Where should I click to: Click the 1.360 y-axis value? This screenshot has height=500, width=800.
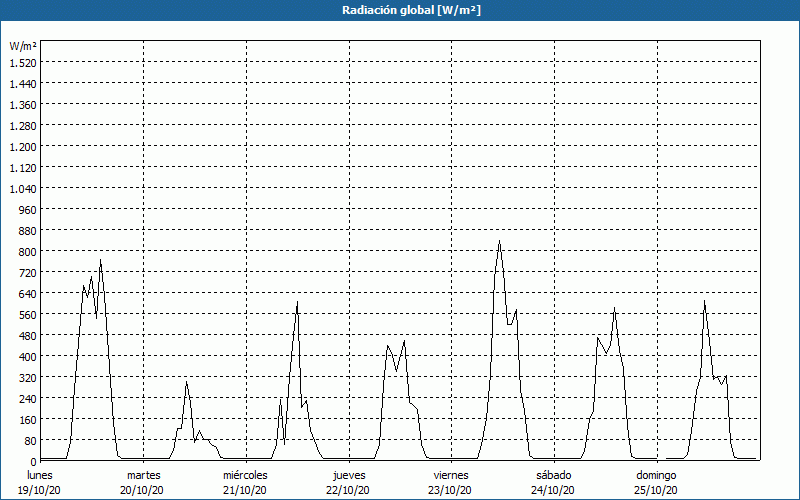tap(23, 105)
